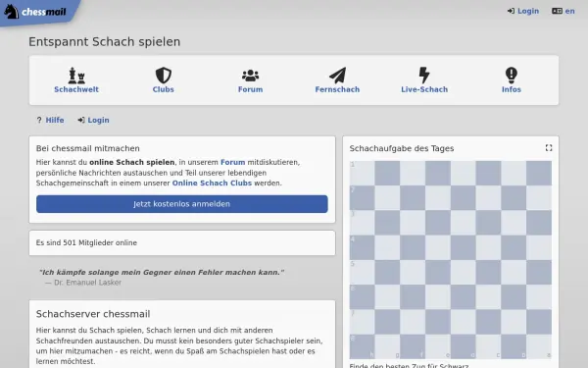Click the Fernschach paper plane icon
The height and width of the screenshot is (368, 588).
click(337, 76)
